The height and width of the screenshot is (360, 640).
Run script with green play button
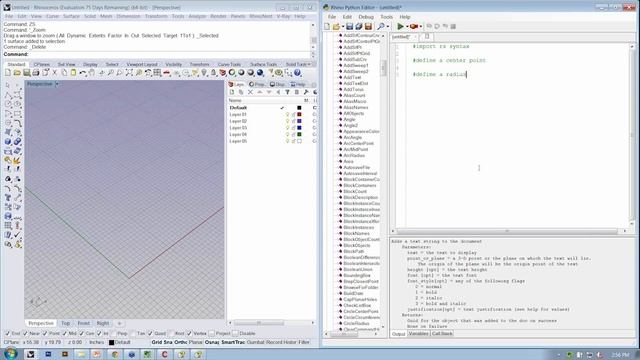[x=400, y=27]
